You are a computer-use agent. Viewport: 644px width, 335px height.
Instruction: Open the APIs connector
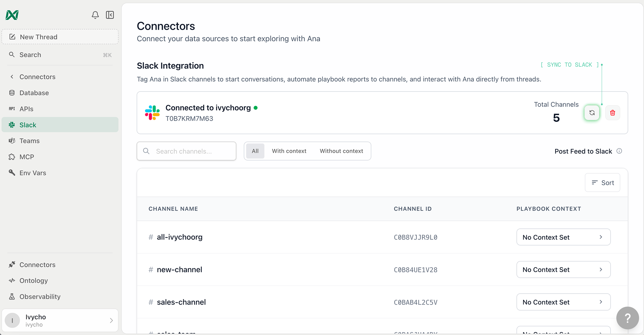coord(60,109)
